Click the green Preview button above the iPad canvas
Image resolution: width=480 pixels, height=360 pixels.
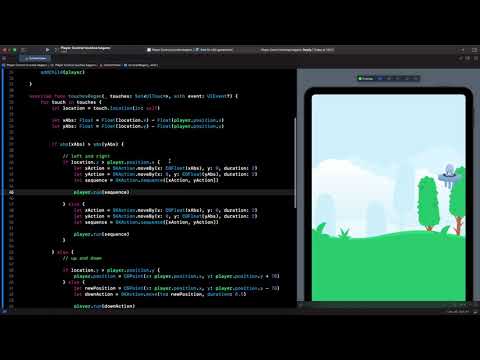366,78
